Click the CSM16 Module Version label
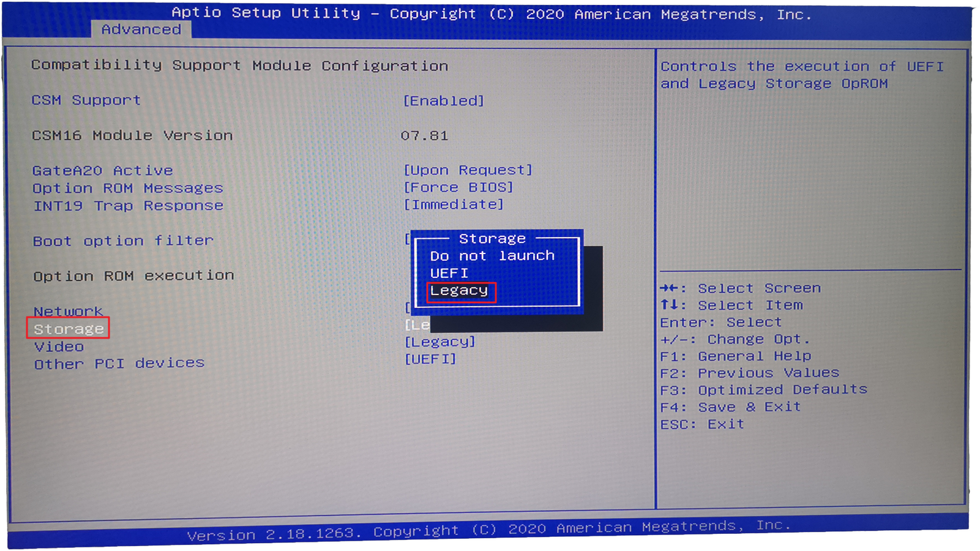Image resolution: width=980 pixels, height=551 pixels. tap(132, 135)
